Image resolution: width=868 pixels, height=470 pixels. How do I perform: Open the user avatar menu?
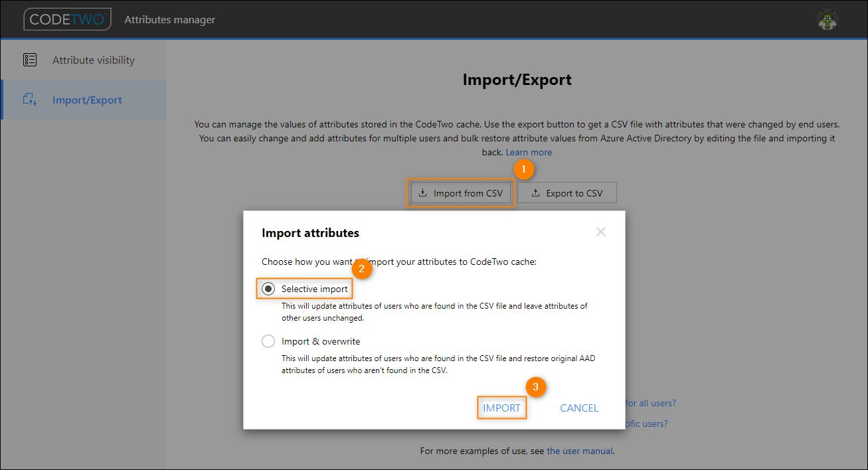point(827,20)
